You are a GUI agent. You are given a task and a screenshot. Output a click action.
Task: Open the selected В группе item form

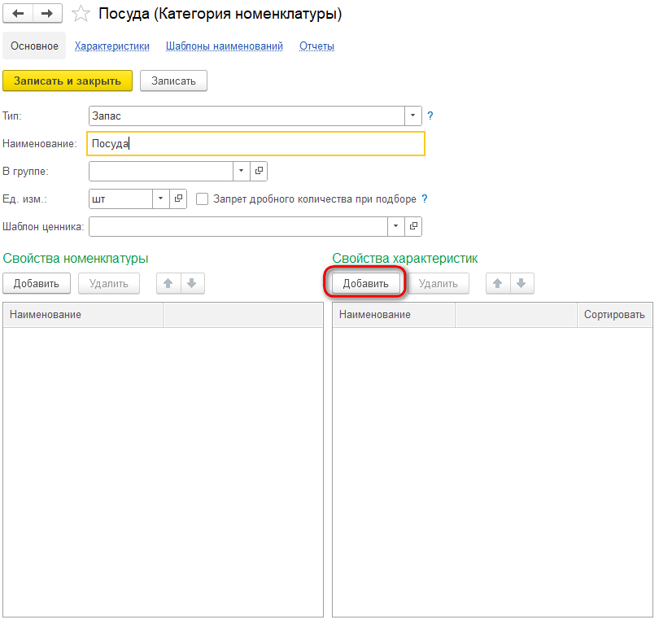click(x=259, y=171)
